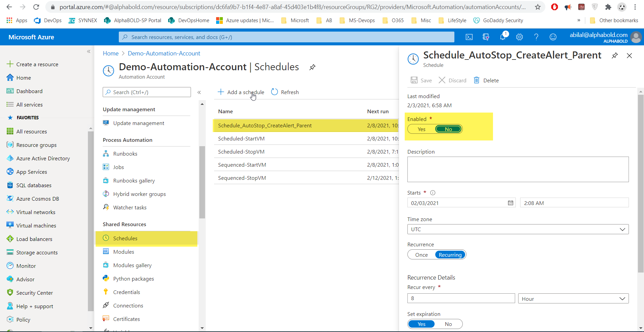Open Directory and subscription filter icon

[486, 37]
